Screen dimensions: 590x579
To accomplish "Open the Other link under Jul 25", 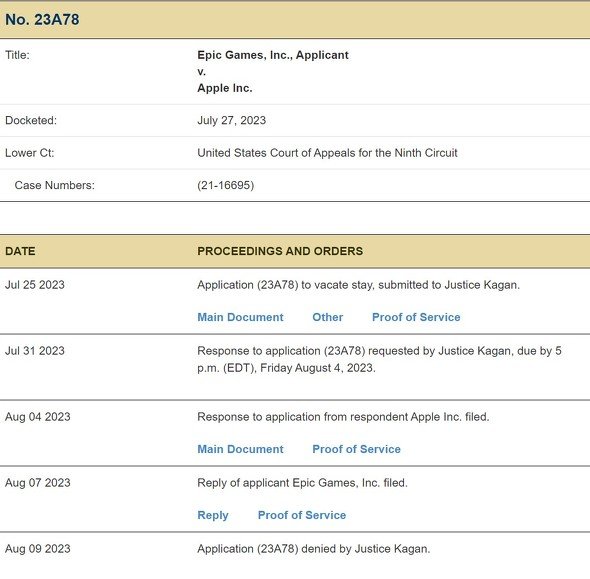I will coord(327,317).
